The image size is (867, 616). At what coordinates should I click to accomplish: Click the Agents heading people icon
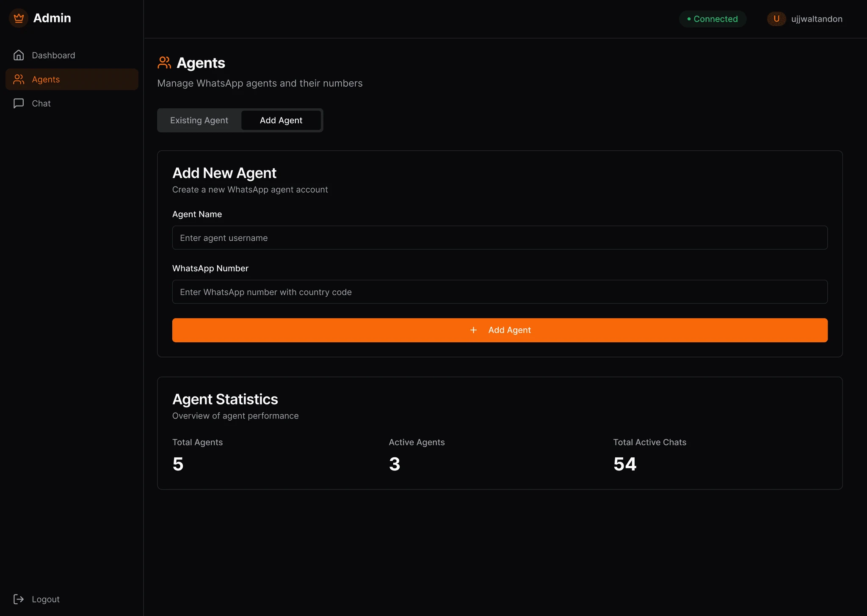coord(164,63)
